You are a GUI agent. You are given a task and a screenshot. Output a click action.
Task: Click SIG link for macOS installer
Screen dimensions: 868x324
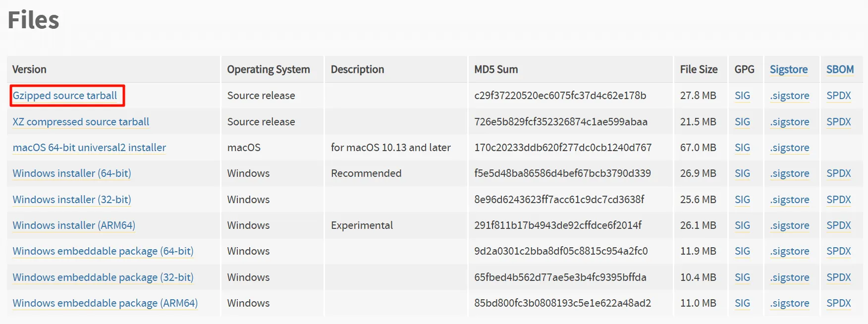coord(742,148)
